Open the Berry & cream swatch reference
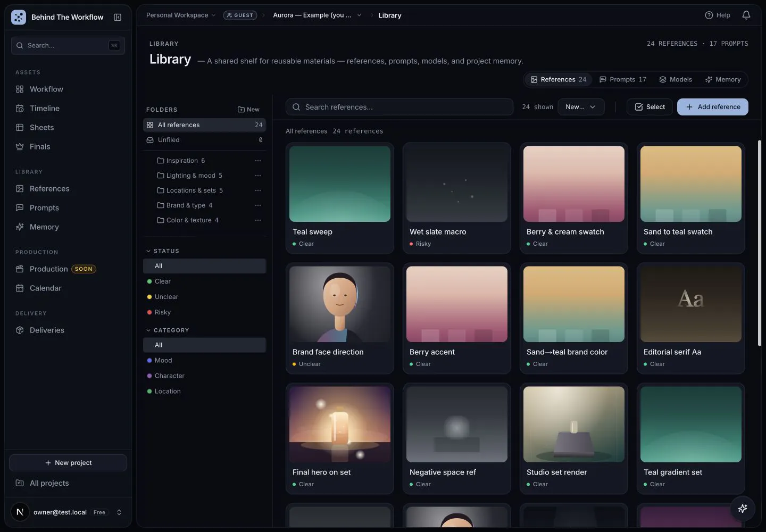 coord(574,198)
